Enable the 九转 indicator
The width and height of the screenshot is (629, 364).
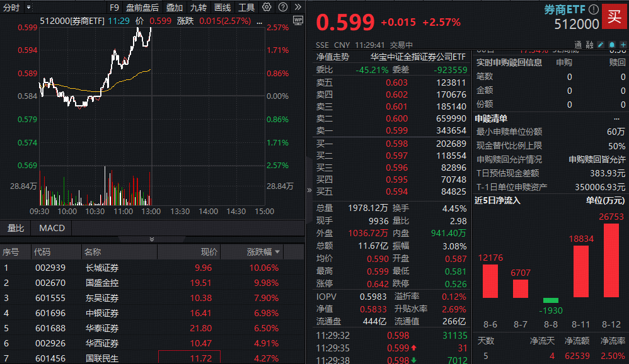tap(199, 7)
